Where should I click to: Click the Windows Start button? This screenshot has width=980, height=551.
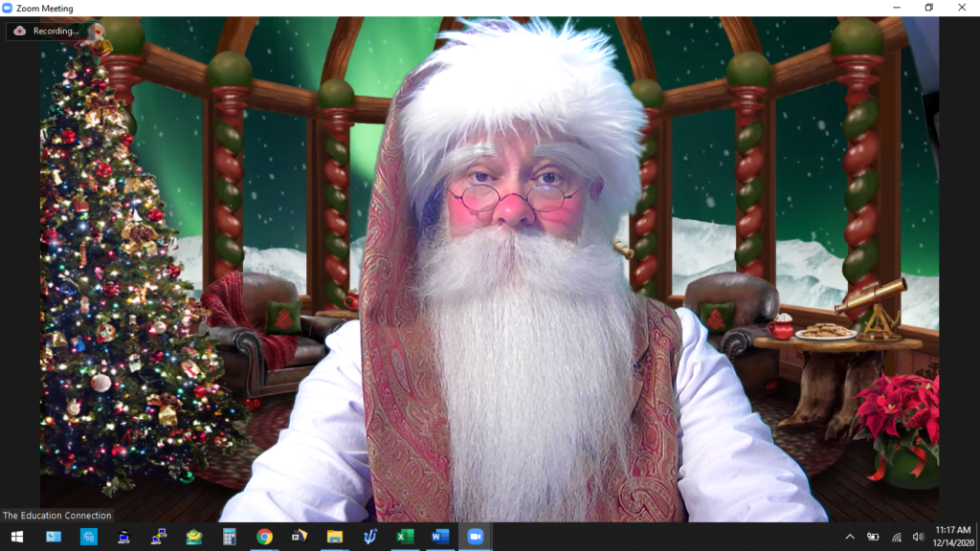(16, 537)
